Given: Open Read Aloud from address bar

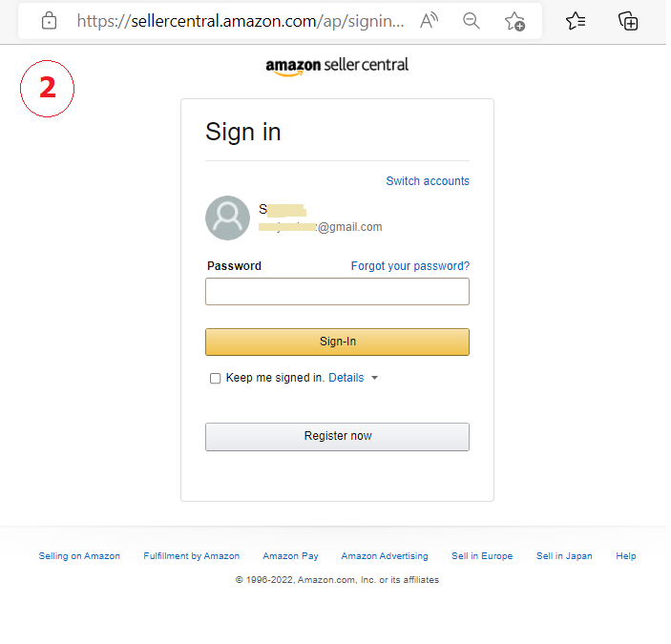Looking at the screenshot, I should 430,21.
